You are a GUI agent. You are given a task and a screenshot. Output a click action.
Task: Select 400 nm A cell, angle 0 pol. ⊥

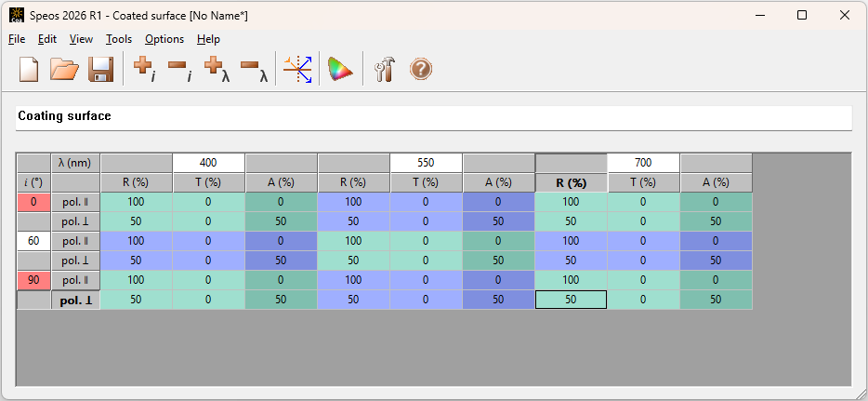[282, 221]
